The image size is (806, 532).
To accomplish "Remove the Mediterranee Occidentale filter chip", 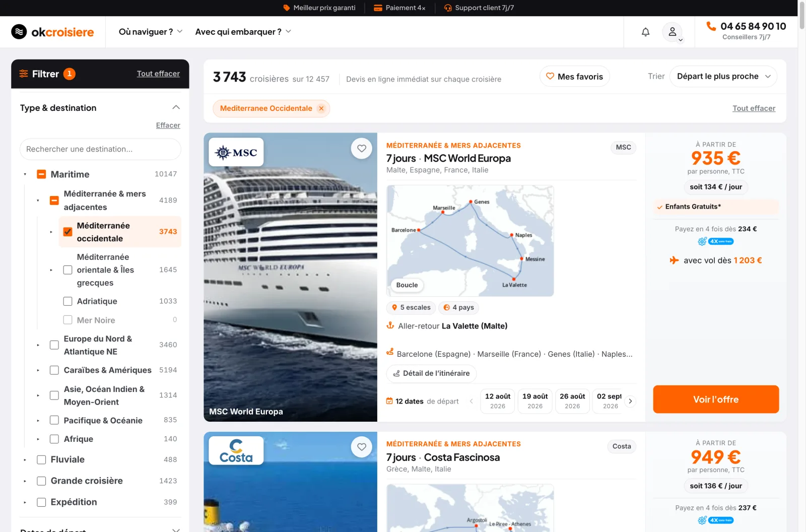I will [321, 108].
